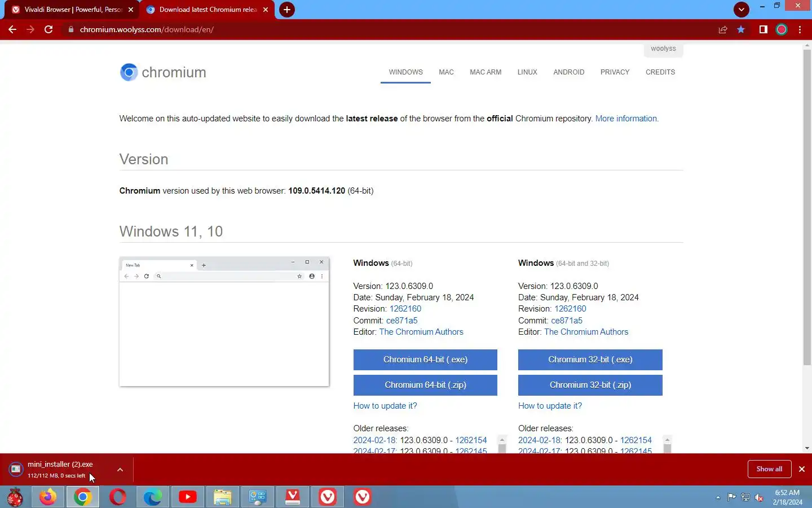Viewport: 812px width, 508px height.
Task: Click the blue bookmark star
Action: coord(741,29)
